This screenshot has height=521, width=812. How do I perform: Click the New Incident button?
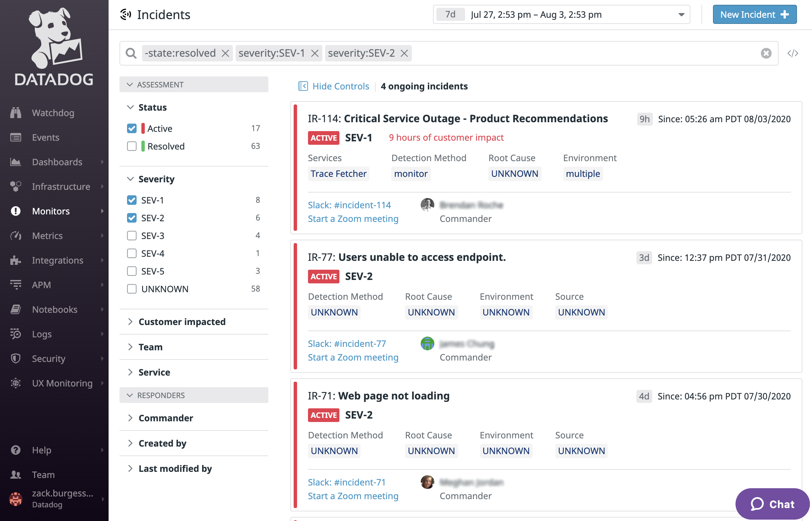click(x=754, y=15)
